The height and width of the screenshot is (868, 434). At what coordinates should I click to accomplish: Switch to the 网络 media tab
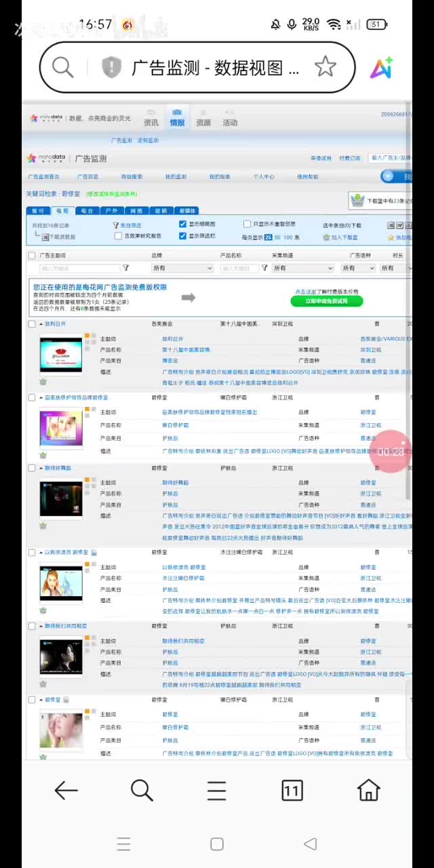point(136,211)
